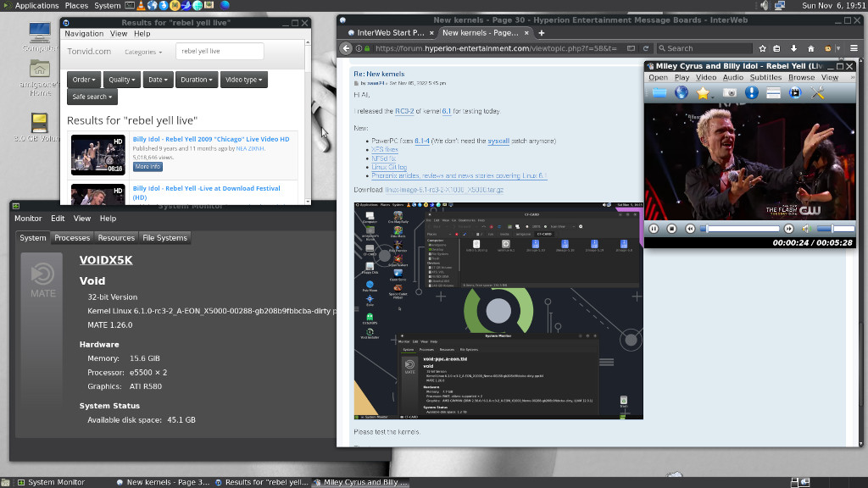Open the Audio menu in media player
The width and height of the screenshot is (868, 488).
[733, 77]
